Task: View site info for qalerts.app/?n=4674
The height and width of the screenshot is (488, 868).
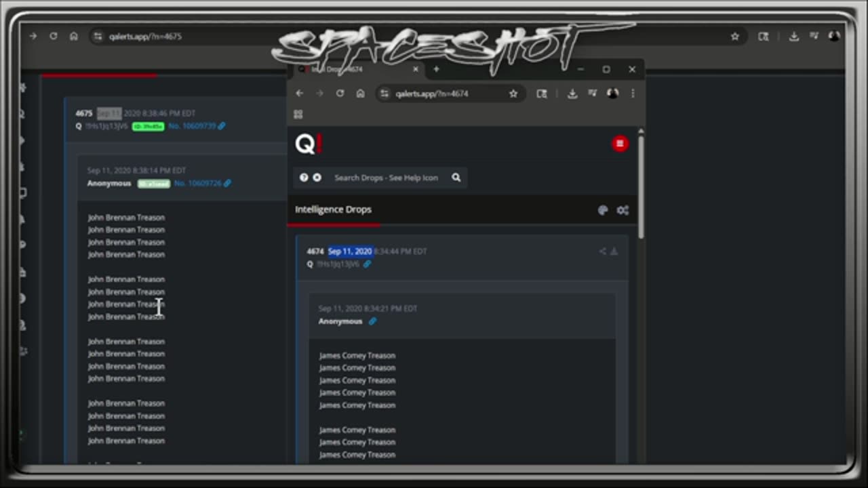Action: click(384, 94)
